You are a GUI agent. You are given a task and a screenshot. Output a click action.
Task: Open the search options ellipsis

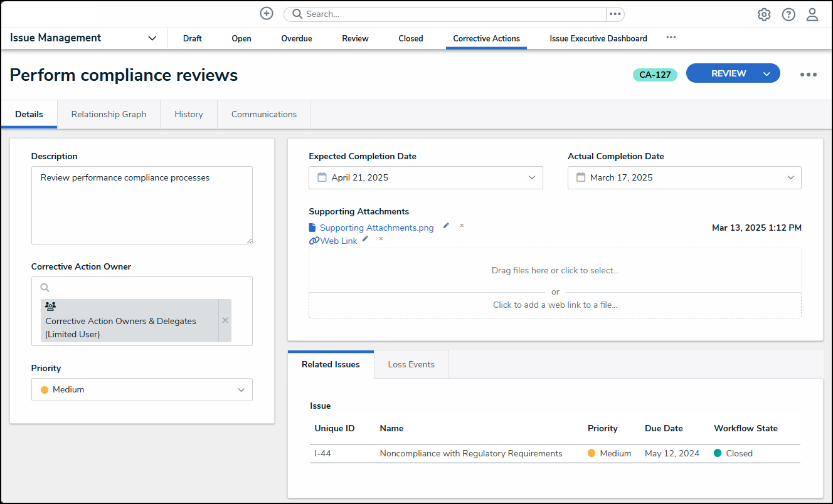tap(615, 14)
